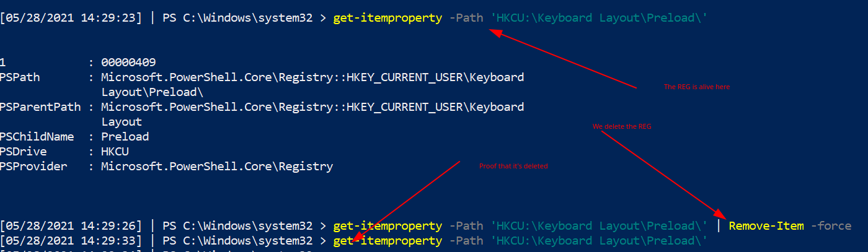Click the red note "We delete the REG"

622,126
